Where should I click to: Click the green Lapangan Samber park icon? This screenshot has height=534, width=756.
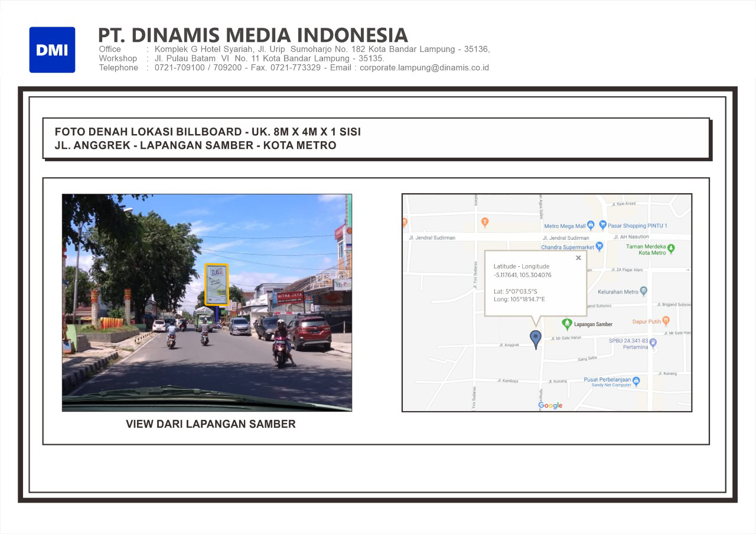click(x=567, y=324)
